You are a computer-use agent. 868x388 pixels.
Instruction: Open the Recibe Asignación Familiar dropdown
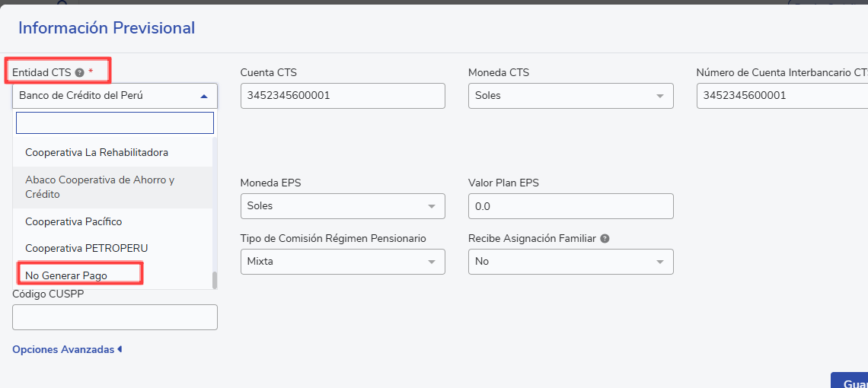pos(571,261)
